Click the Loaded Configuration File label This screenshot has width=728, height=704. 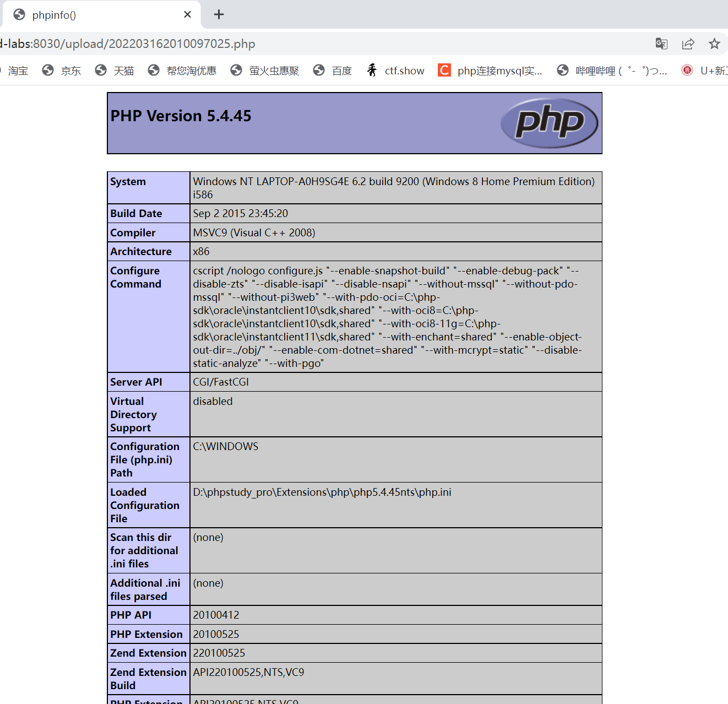(145, 505)
